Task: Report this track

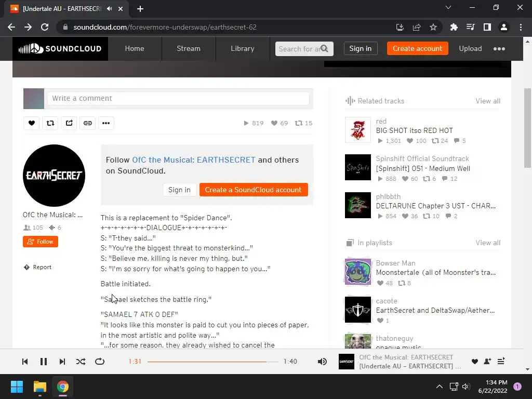Action: click(x=37, y=268)
